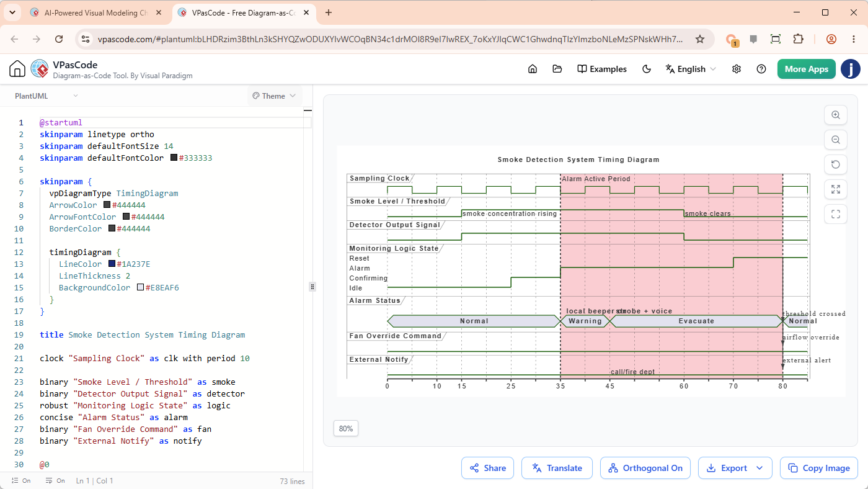Open new browser tab

(329, 12)
